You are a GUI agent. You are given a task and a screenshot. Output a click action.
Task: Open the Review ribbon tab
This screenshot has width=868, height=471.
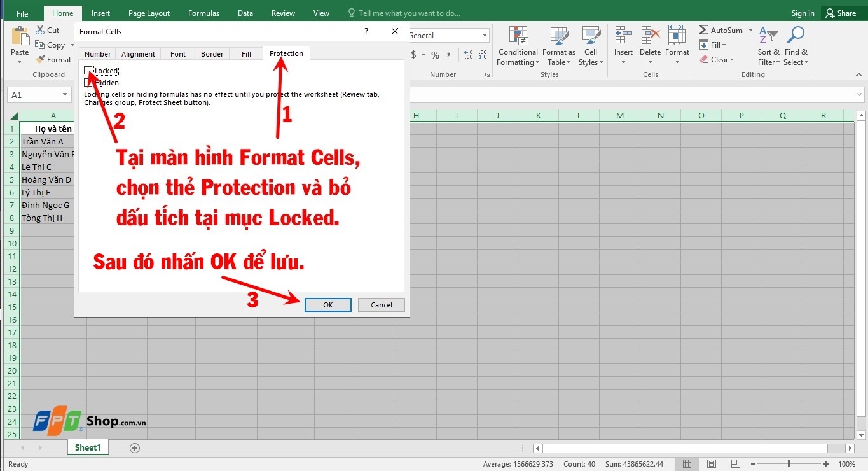pyautogui.click(x=283, y=13)
